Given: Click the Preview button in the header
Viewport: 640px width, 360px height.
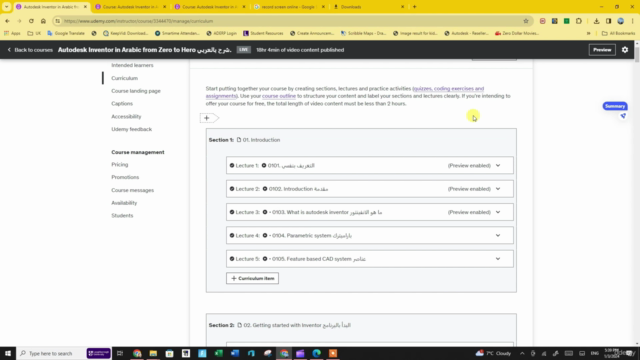Looking at the screenshot, I should click(x=602, y=50).
